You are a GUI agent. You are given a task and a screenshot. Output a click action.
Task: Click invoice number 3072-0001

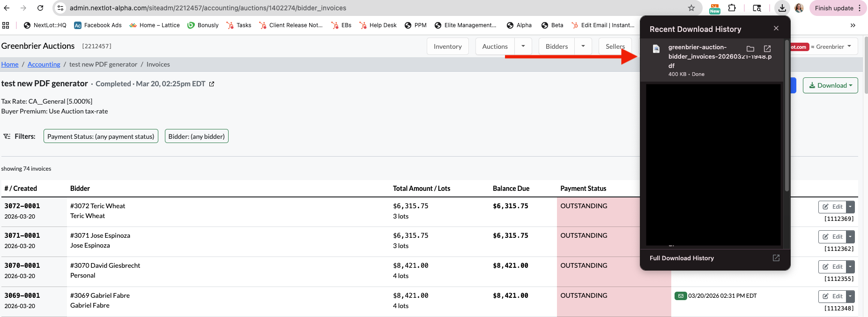click(22, 206)
